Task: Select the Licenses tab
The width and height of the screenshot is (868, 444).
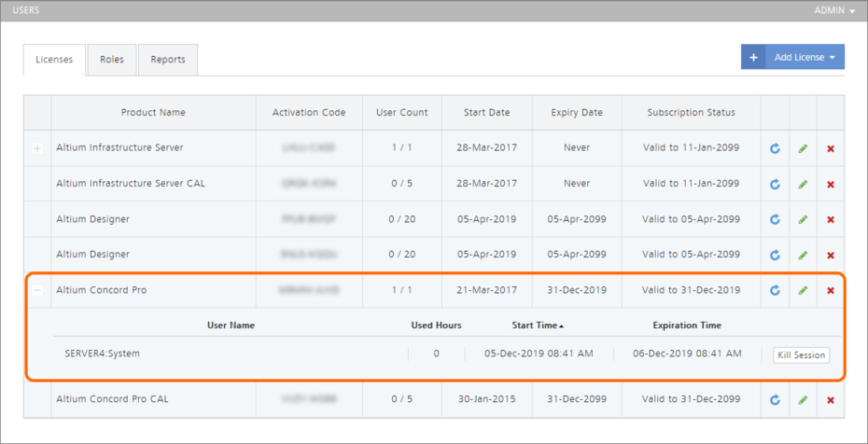Action: [x=54, y=60]
